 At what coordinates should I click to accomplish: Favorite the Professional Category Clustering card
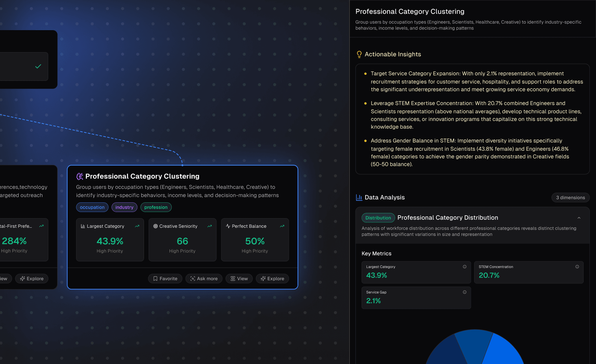[165, 278]
